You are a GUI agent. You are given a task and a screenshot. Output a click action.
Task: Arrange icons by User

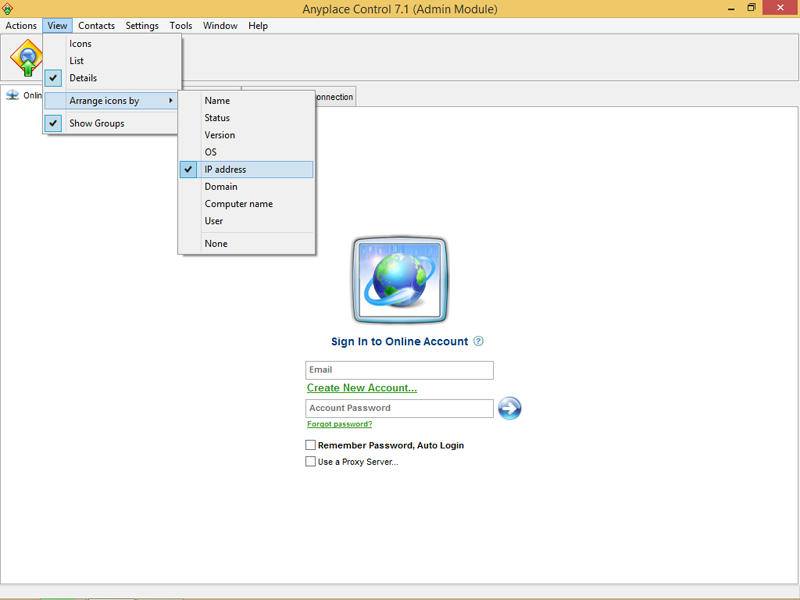[246, 221]
